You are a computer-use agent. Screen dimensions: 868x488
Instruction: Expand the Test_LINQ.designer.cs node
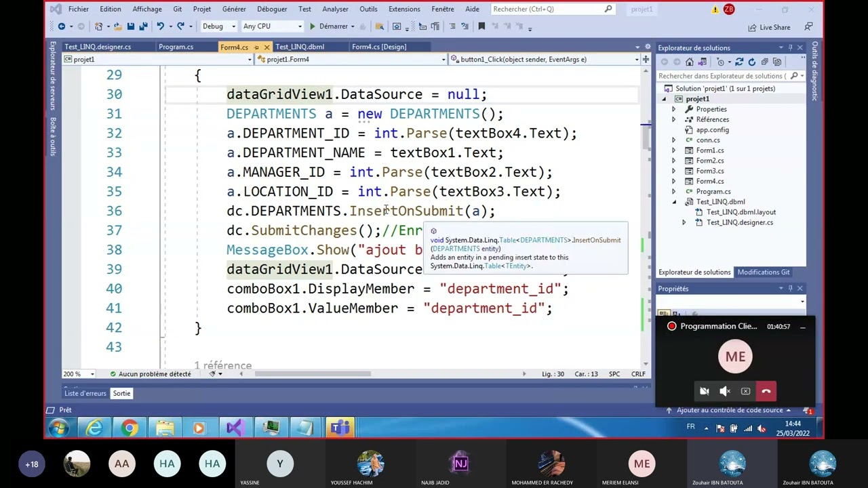684,222
